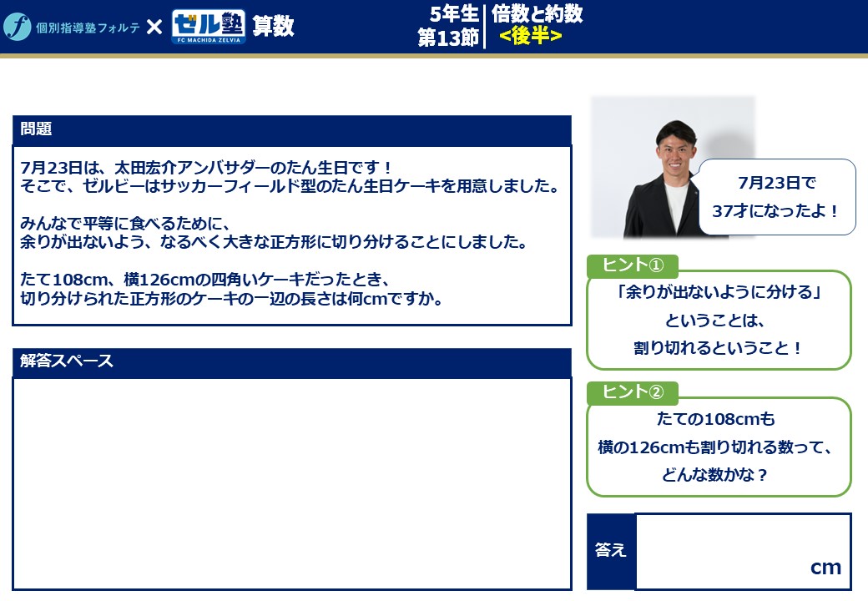Click the 算数 subject label
868x601 pixels.
[274, 26]
